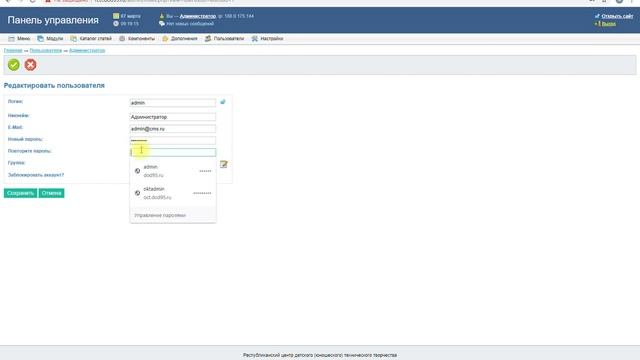
Task: Select saved password for admin dod95.ru
Action: [x=173, y=171]
